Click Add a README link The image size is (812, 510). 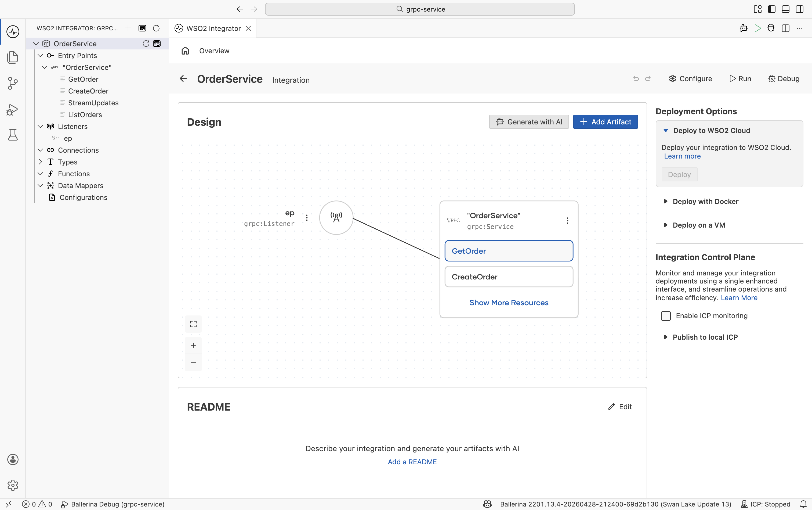(x=412, y=462)
